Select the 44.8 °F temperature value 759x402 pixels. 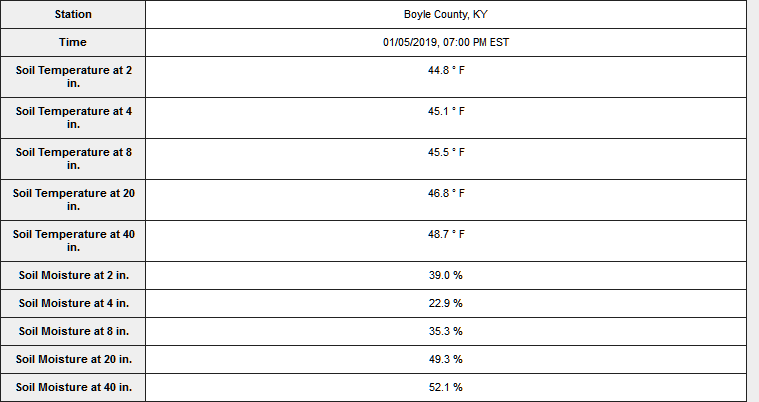[x=446, y=71]
